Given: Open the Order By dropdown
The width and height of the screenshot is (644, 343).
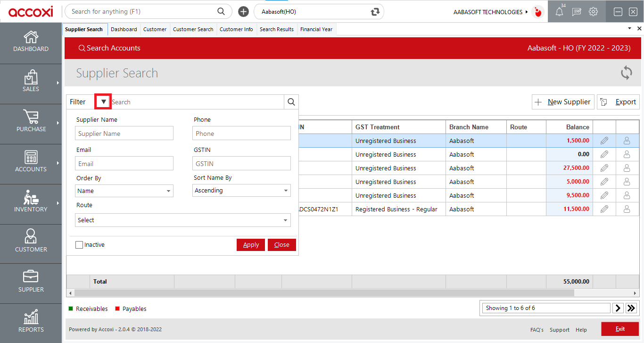Looking at the screenshot, I should coord(124,191).
